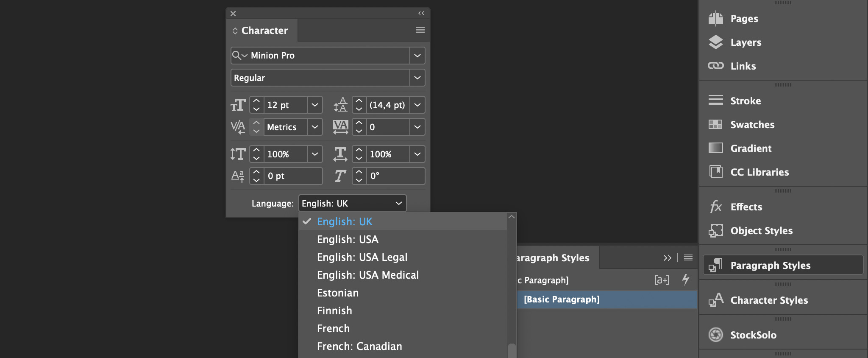Click the clear overrides [a+] icon
This screenshot has height=358, width=868.
662,280
